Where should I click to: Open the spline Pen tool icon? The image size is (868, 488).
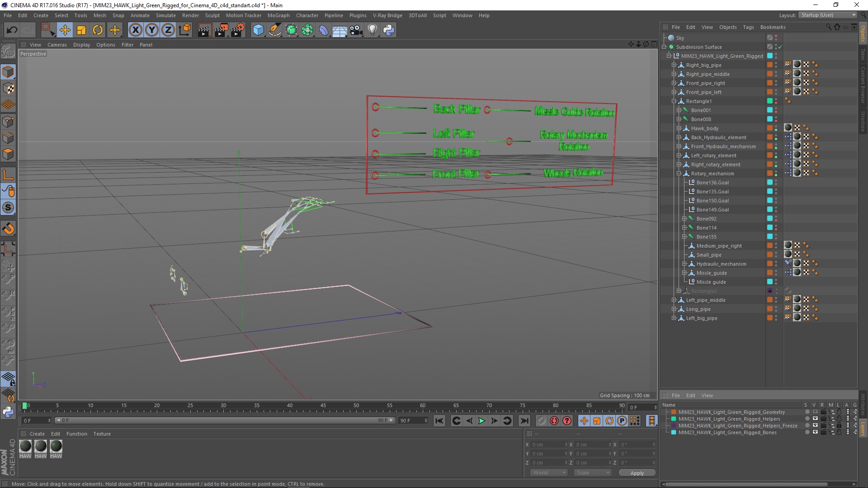pyautogui.click(x=275, y=30)
